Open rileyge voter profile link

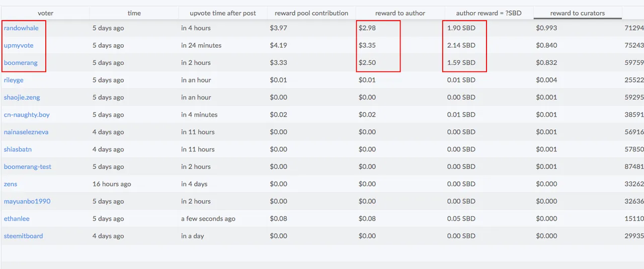tap(14, 80)
